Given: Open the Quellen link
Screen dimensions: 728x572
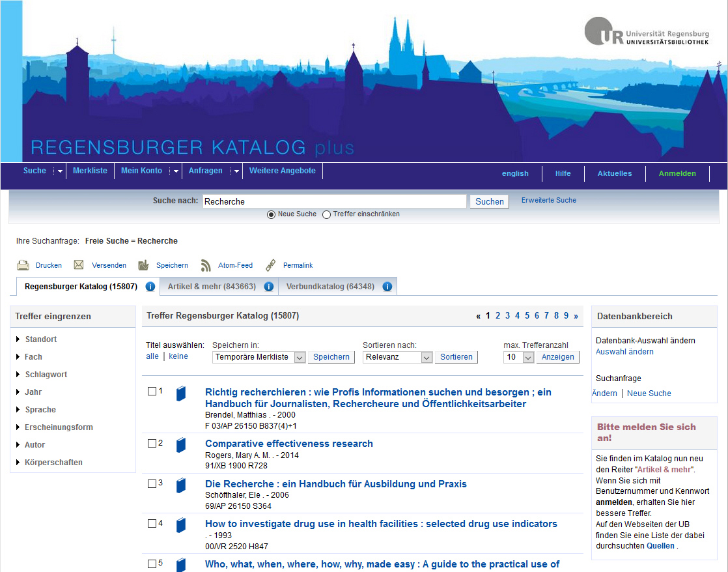Looking at the screenshot, I should pos(660,546).
